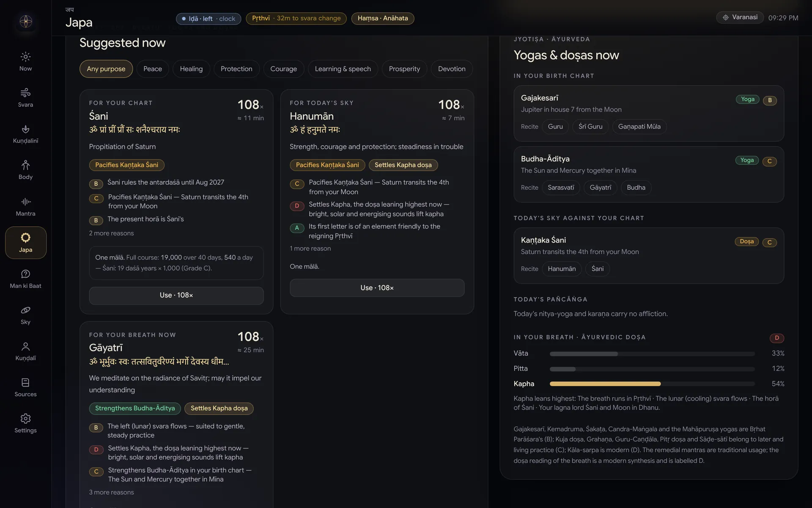Click the grade D badge beside Āyurvedic doṣa
Image resolution: width=812 pixels, height=508 pixels.
[777, 338]
